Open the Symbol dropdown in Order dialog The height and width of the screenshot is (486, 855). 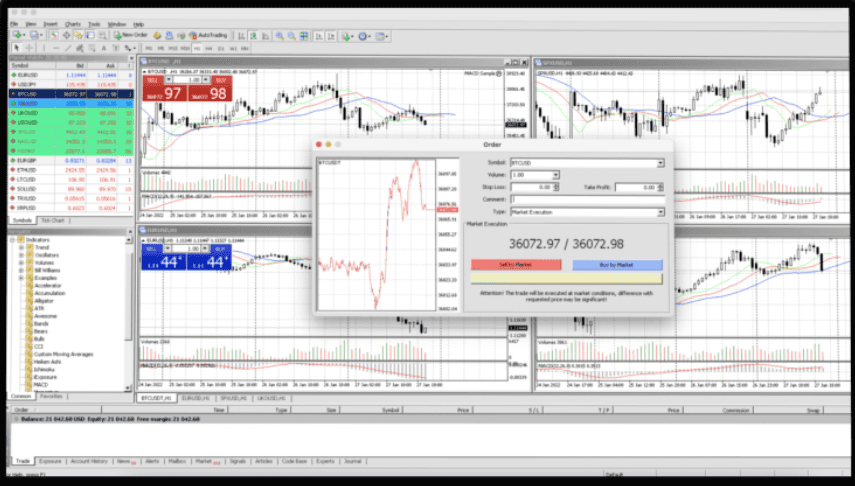click(x=660, y=163)
